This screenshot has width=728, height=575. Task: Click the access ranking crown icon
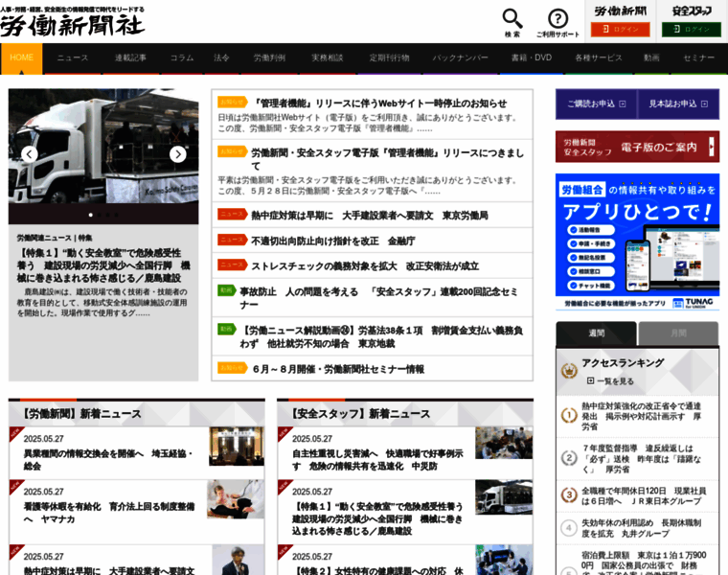coord(569,371)
